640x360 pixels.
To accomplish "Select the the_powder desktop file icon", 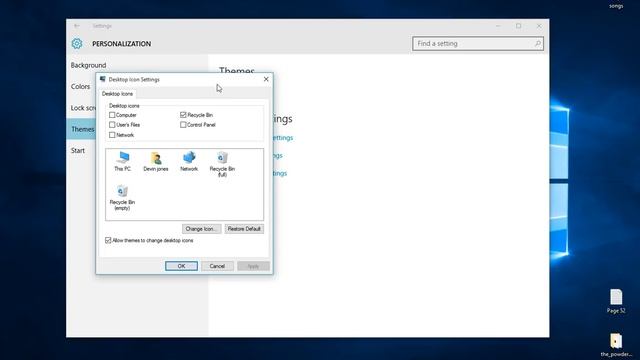I will [x=616, y=345].
